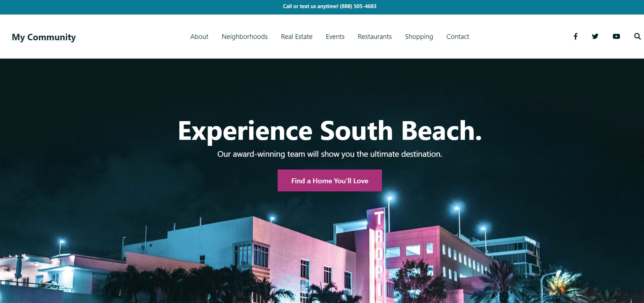Open the Facebook social icon
The width and height of the screenshot is (644, 303).
(575, 36)
